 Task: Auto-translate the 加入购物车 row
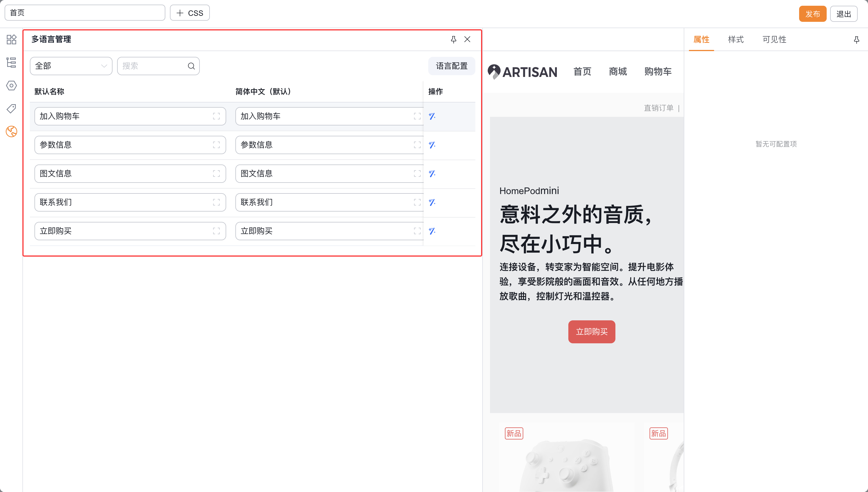[x=432, y=116]
